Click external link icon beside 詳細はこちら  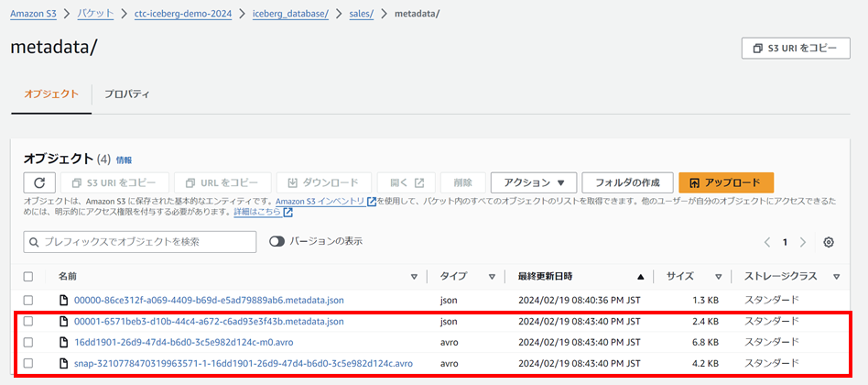click(x=288, y=212)
